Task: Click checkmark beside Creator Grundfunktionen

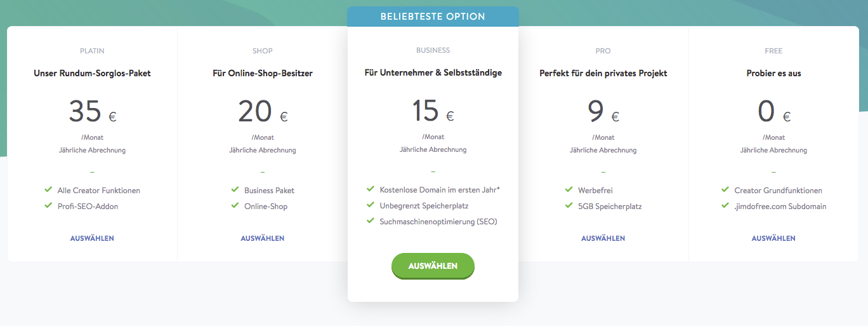Action: (x=725, y=189)
